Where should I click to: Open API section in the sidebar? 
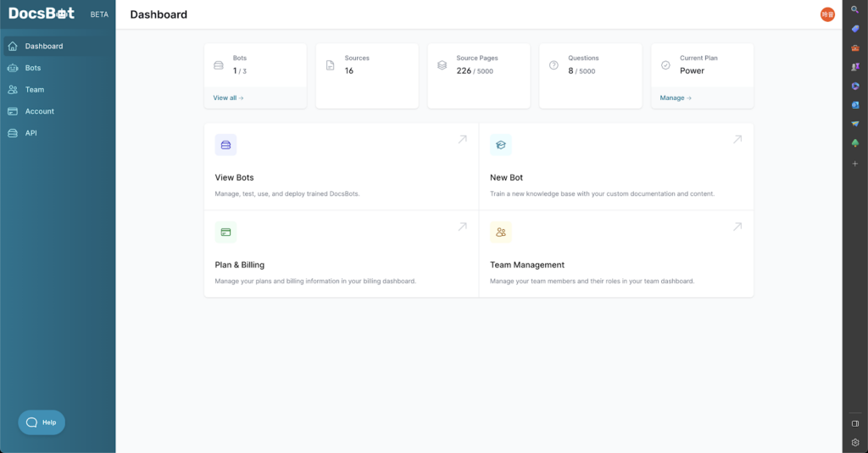31,133
